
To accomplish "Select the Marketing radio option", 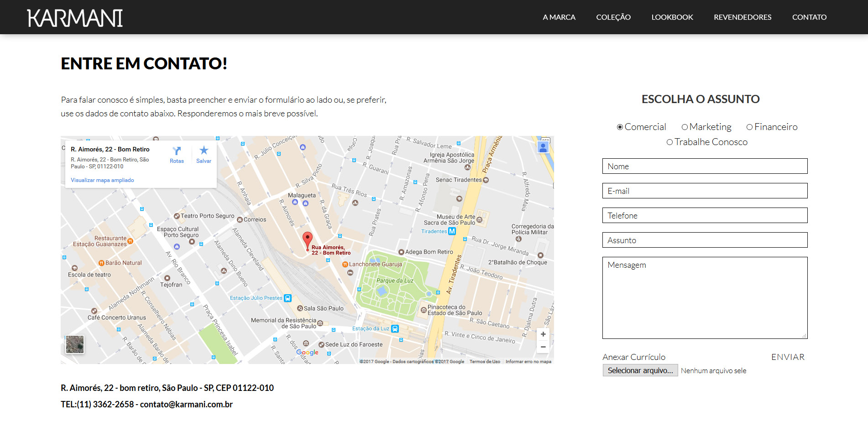I will 685,127.
